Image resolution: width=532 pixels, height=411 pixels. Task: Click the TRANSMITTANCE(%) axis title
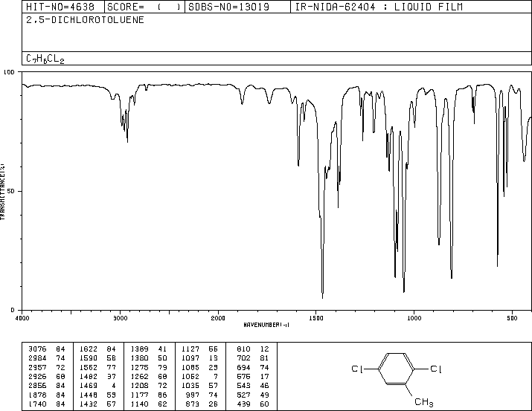[3, 192]
